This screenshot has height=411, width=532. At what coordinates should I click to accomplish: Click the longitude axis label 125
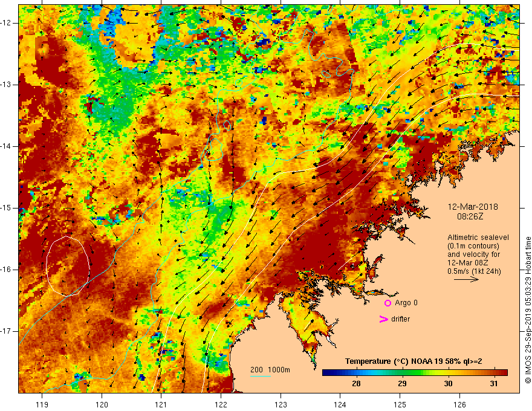pyautogui.click(x=400, y=404)
